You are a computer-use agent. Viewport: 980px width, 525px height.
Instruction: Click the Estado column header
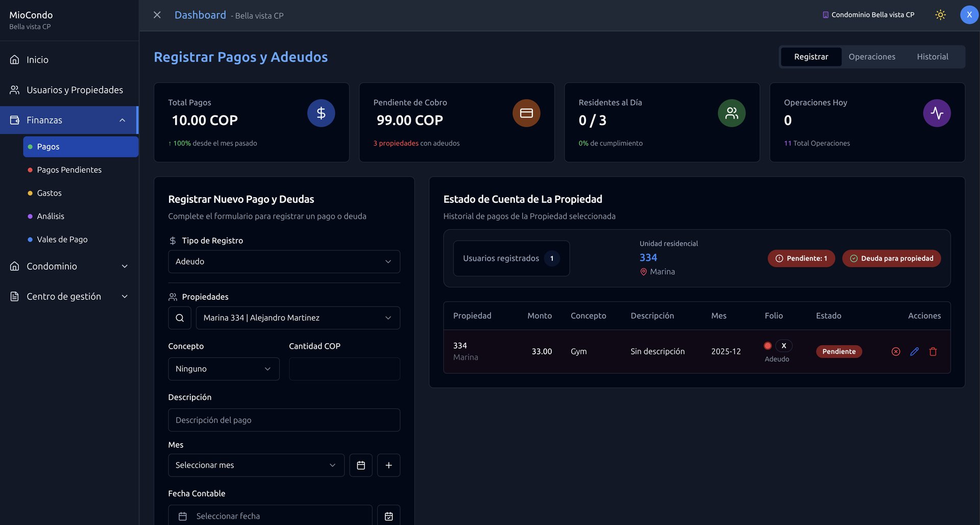pyautogui.click(x=828, y=316)
